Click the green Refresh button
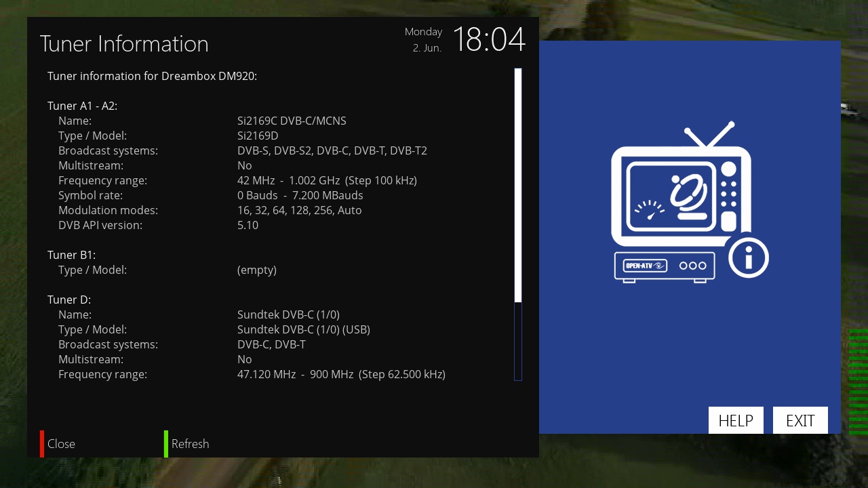The width and height of the screenshot is (868, 488). pos(186,444)
